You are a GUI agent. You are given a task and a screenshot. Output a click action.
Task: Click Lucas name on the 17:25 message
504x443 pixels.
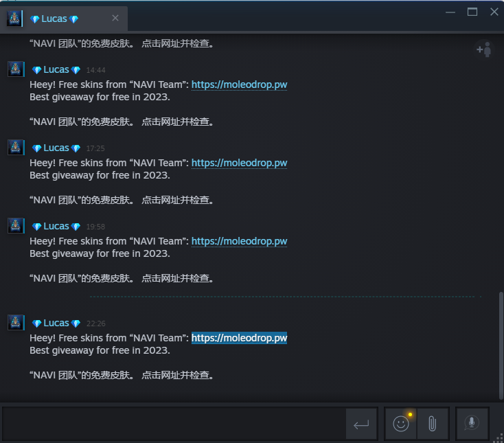56,148
